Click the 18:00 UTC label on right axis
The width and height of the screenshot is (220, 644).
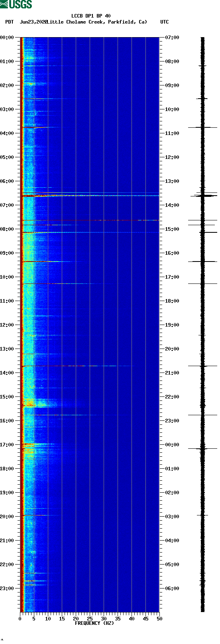[172, 301]
